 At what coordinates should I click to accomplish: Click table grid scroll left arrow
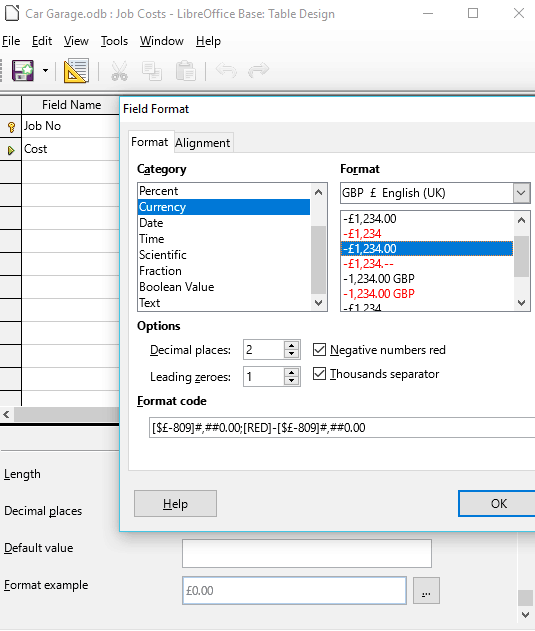click(6, 414)
